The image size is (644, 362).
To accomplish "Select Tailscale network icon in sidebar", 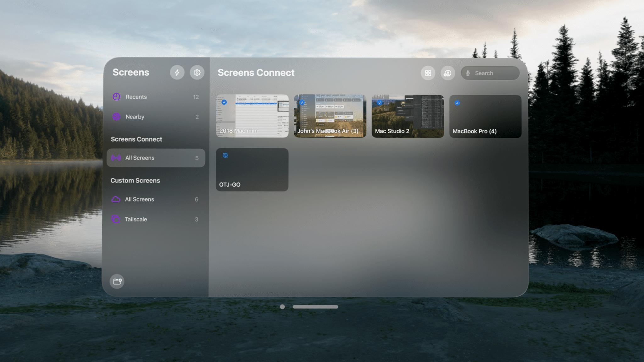I will 116,219.
